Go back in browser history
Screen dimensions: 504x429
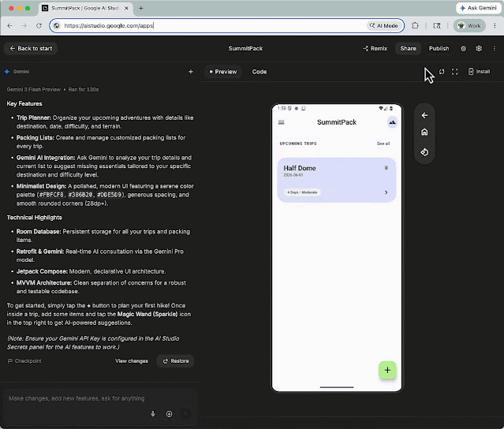pyautogui.click(x=9, y=26)
